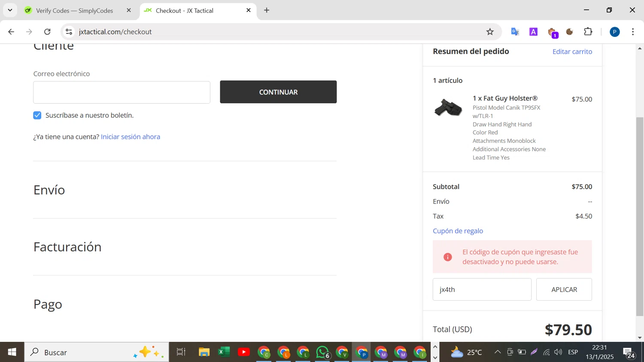Open the Chrome three-dot menu
Viewport: 644px width, 362px height.
[x=633, y=32]
